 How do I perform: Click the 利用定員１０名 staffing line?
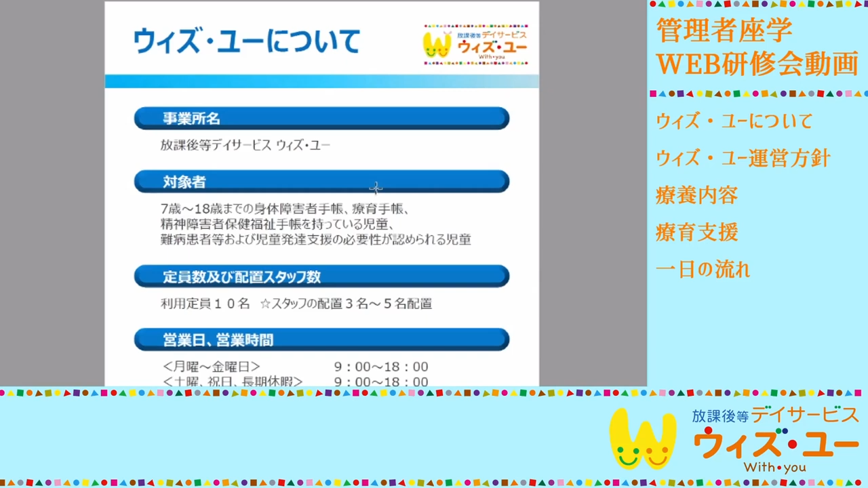coord(296,304)
